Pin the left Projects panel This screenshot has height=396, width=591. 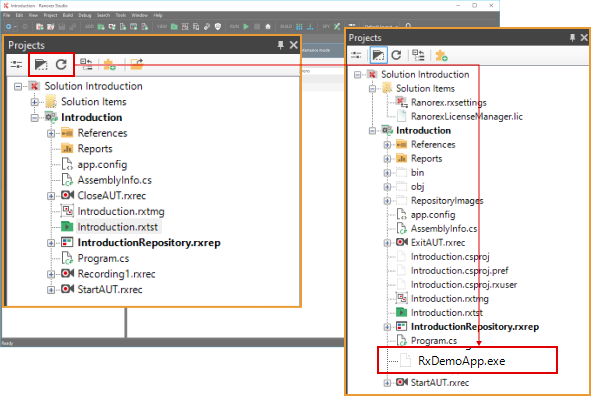pos(280,45)
